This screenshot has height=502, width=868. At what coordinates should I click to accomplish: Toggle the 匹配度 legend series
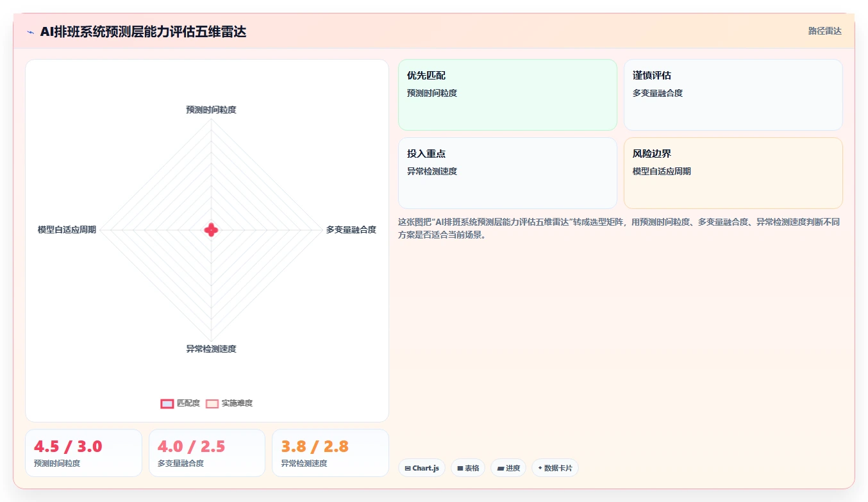point(181,403)
